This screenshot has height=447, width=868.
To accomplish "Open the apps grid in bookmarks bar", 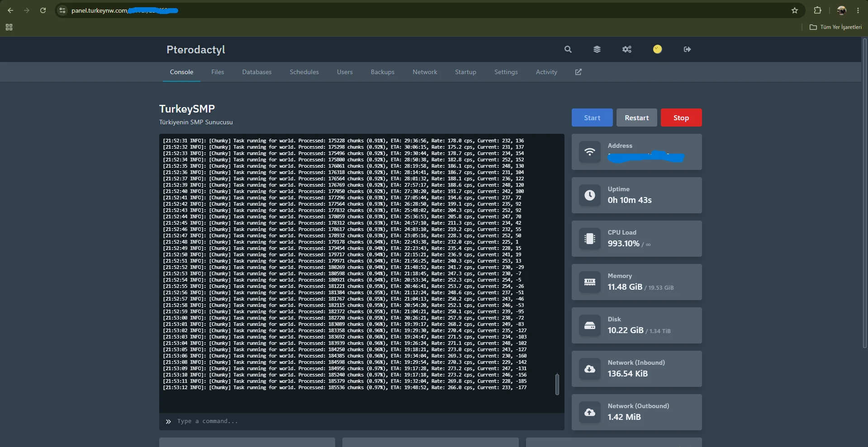I will [x=9, y=27].
